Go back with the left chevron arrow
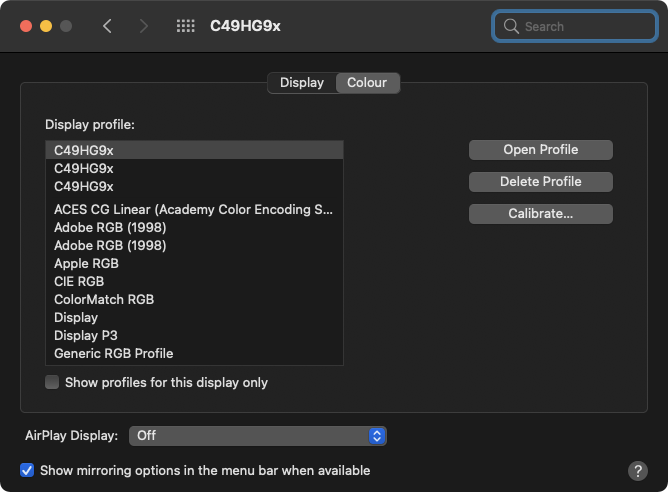Viewport: 668px width, 492px height. pos(107,26)
